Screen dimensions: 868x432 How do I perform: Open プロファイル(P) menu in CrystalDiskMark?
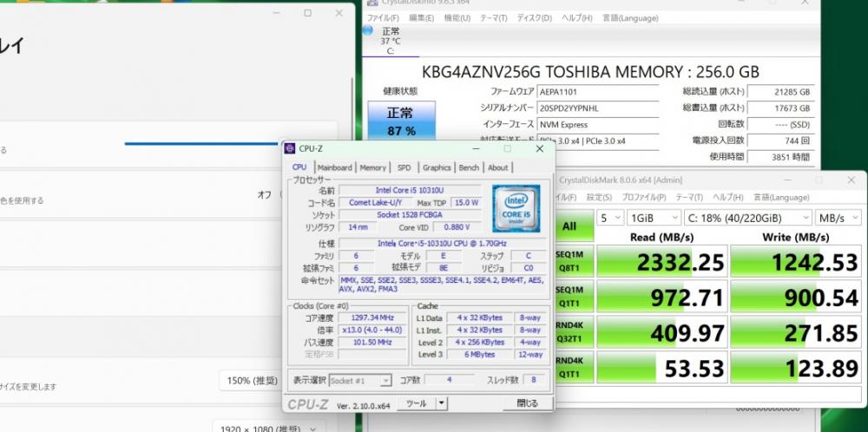point(643,197)
